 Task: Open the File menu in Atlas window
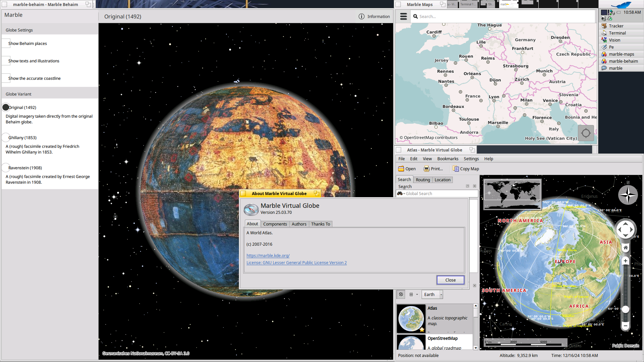(x=401, y=159)
